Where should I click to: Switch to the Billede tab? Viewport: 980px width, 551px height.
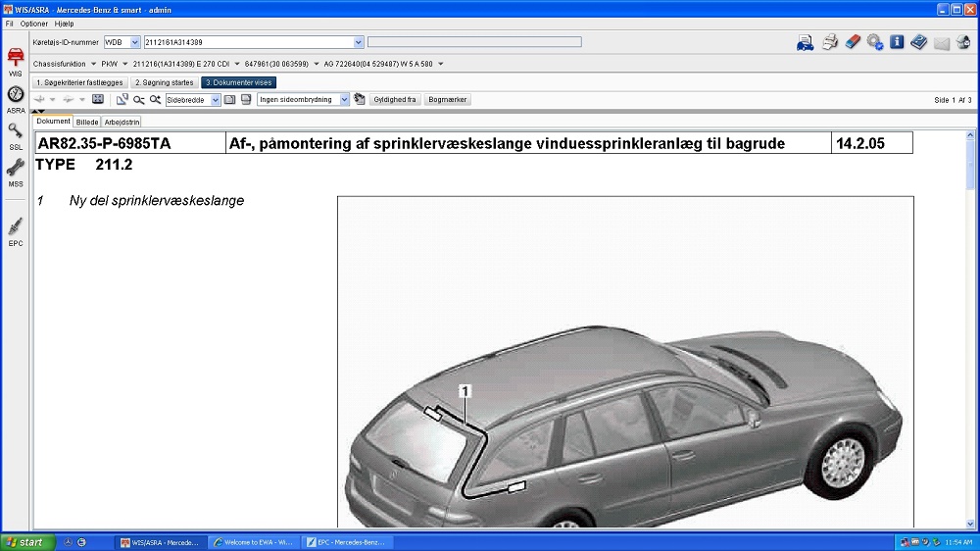tap(87, 122)
